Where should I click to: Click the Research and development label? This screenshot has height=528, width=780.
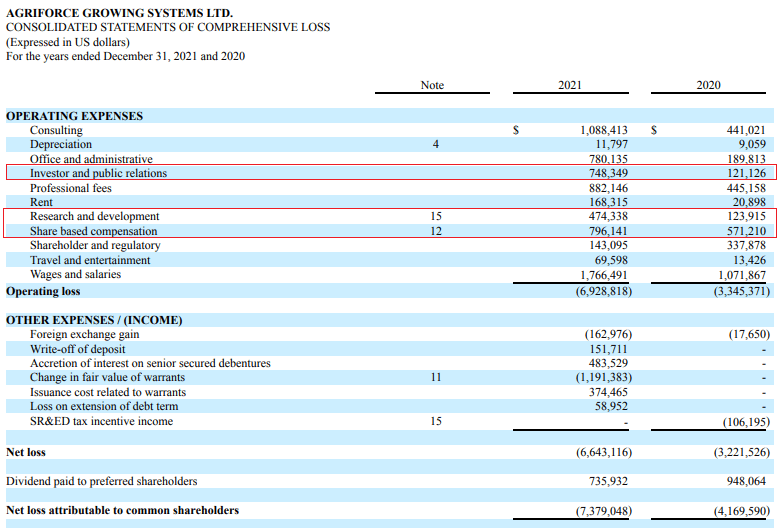pyautogui.click(x=95, y=216)
